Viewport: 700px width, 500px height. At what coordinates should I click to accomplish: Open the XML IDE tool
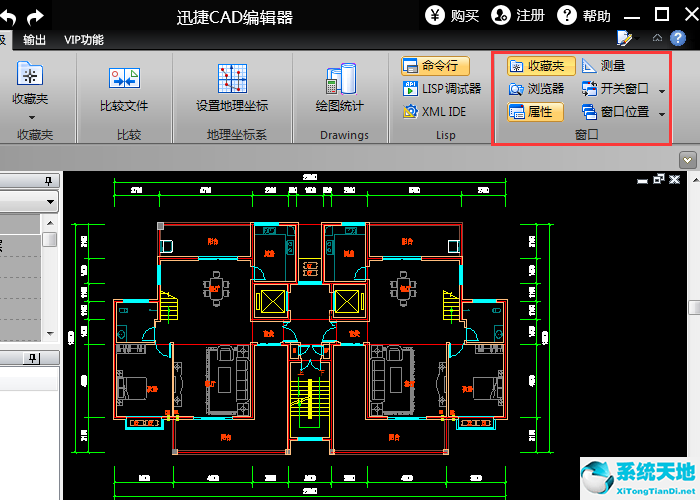(430, 112)
